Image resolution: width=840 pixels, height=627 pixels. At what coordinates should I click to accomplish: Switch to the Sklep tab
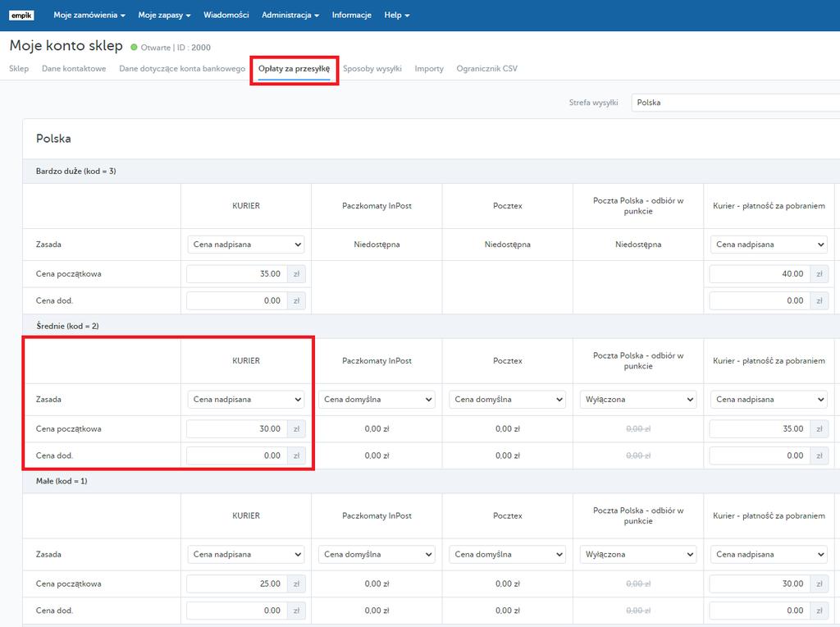coord(19,69)
